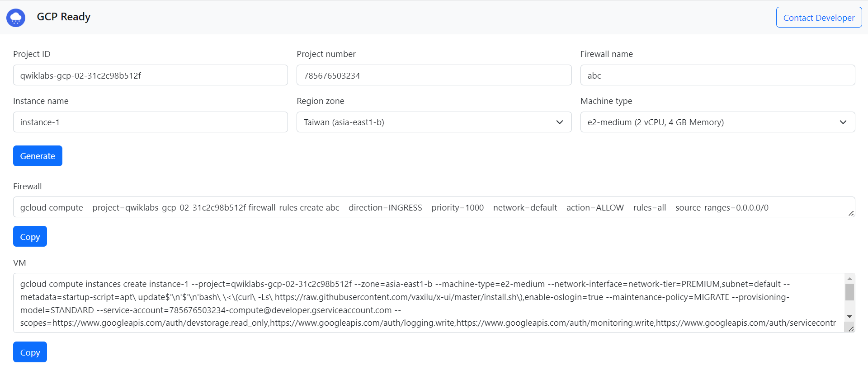Click the VM section label
This screenshot has height=384, width=868.
pyautogui.click(x=19, y=262)
